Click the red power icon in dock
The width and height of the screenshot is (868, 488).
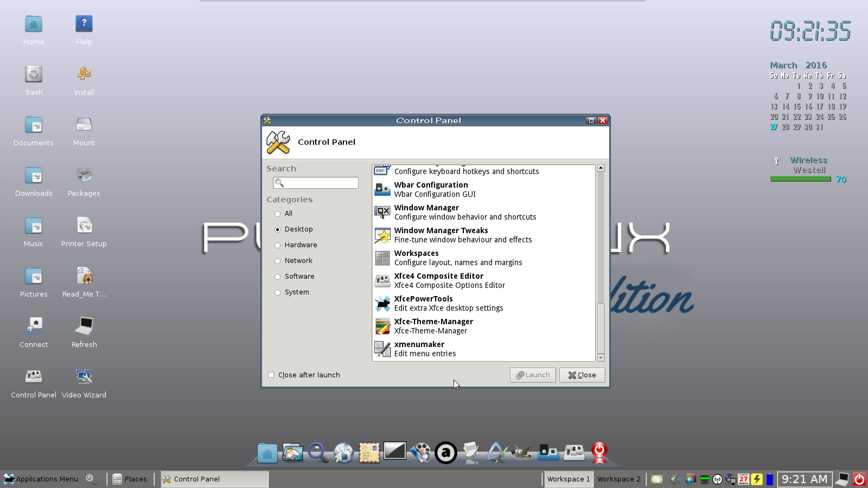tap(599, 452)
